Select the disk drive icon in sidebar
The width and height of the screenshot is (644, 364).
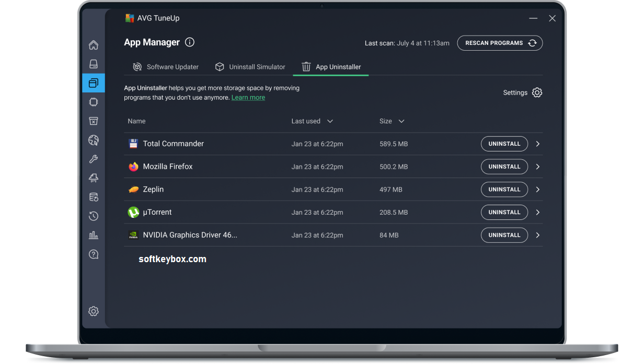pos(94,64)
